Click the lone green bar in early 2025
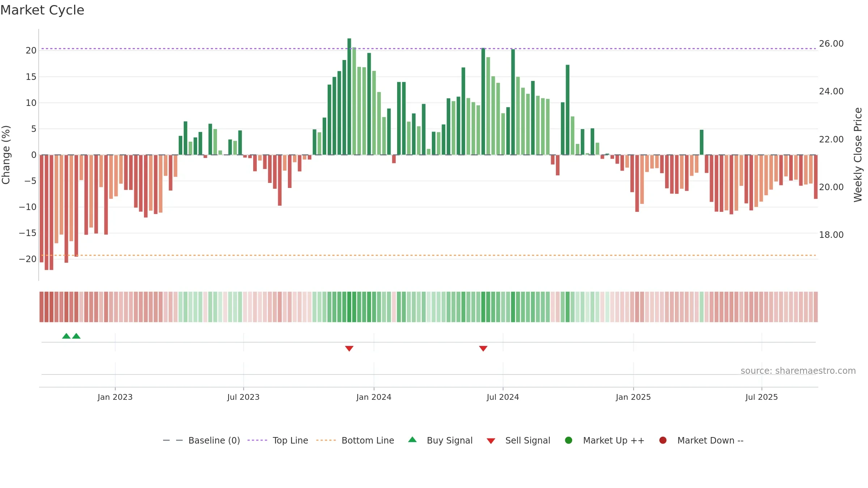 pyautogui.click(x=702, y=142)
